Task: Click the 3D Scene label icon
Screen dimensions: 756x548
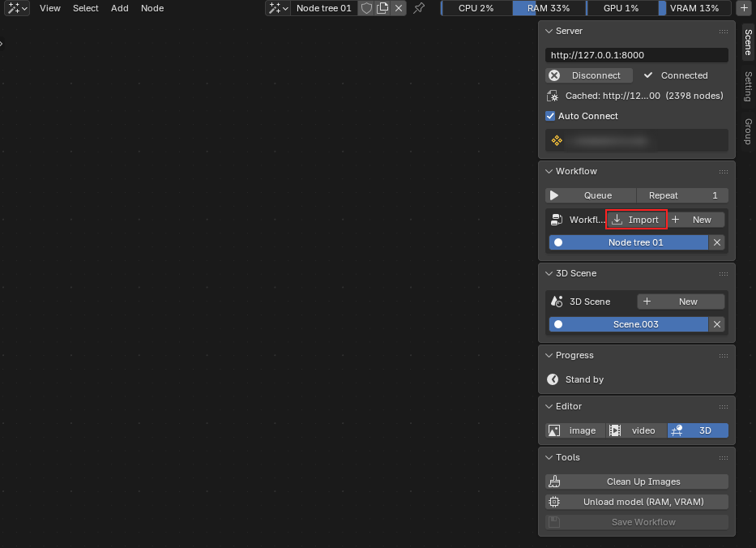Action: pos(557,302)
